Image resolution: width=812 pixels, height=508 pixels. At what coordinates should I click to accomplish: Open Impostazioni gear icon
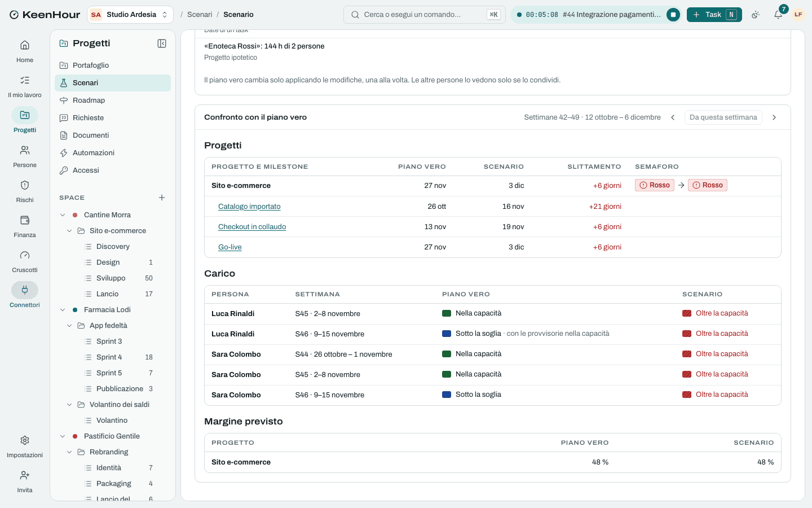click(x=25, y=440)
